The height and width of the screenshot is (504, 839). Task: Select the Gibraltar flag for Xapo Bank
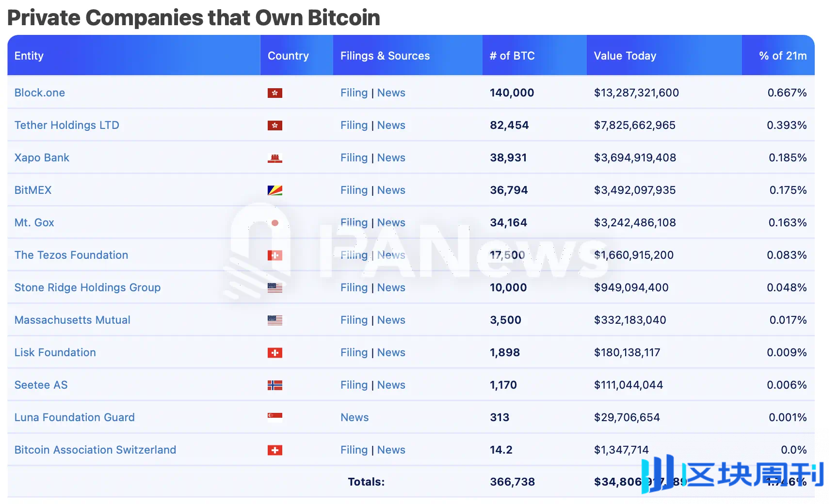pyautogui.click(x=274, y=157)
